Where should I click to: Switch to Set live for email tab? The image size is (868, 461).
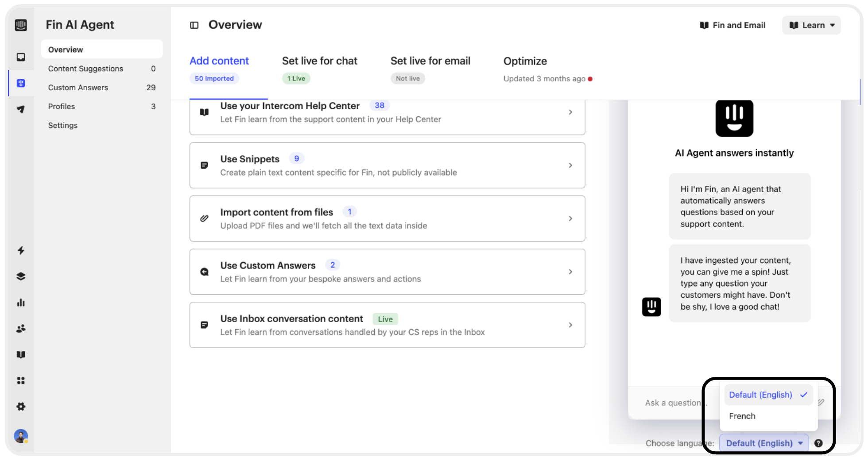(430, 61)
